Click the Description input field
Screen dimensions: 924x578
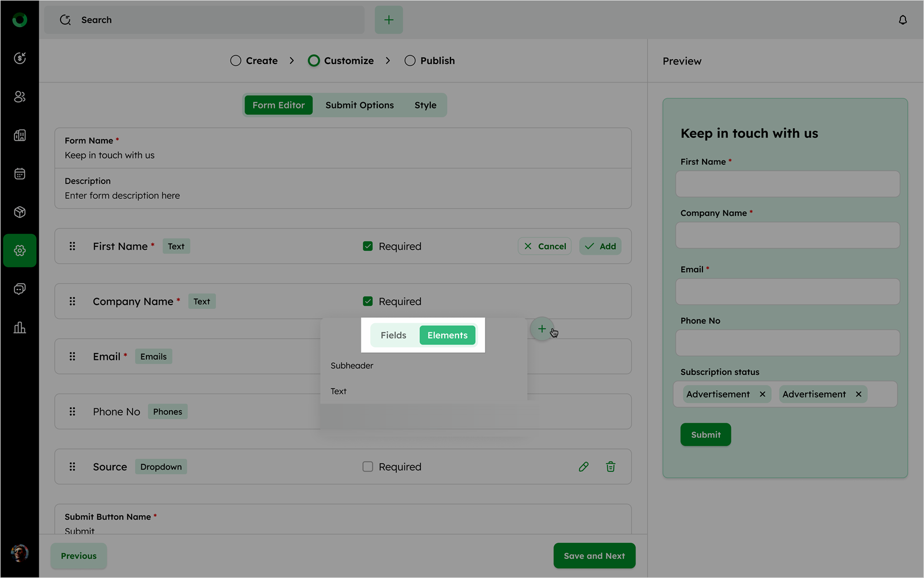(343, 196)
